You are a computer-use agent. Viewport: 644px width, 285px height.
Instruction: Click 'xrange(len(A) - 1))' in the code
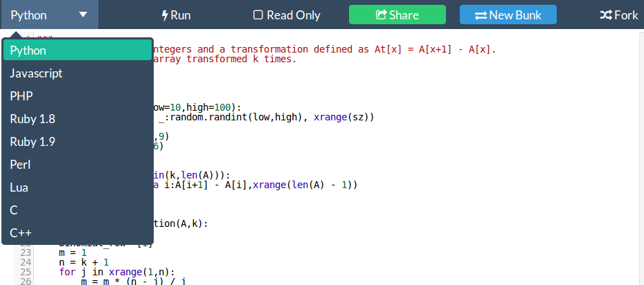click(305, 185)
